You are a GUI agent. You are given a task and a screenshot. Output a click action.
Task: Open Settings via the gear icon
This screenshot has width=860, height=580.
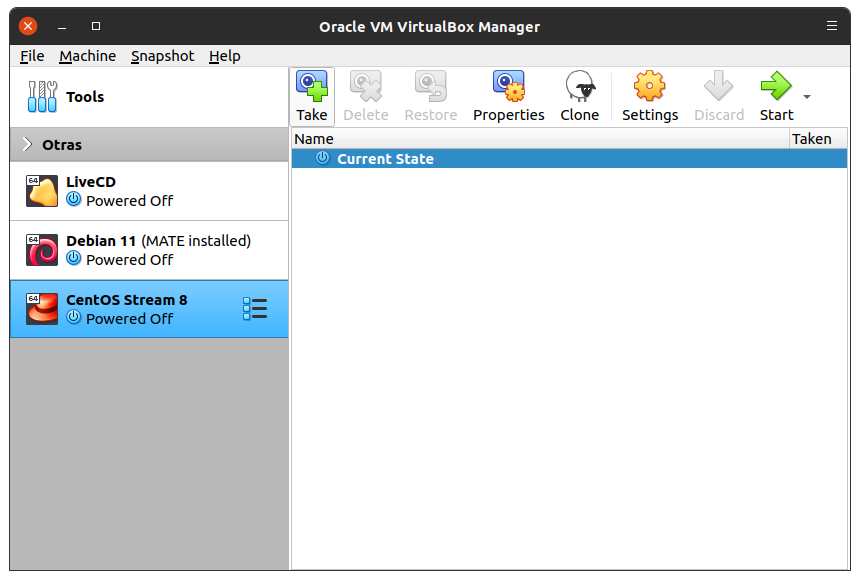[650, 87]
